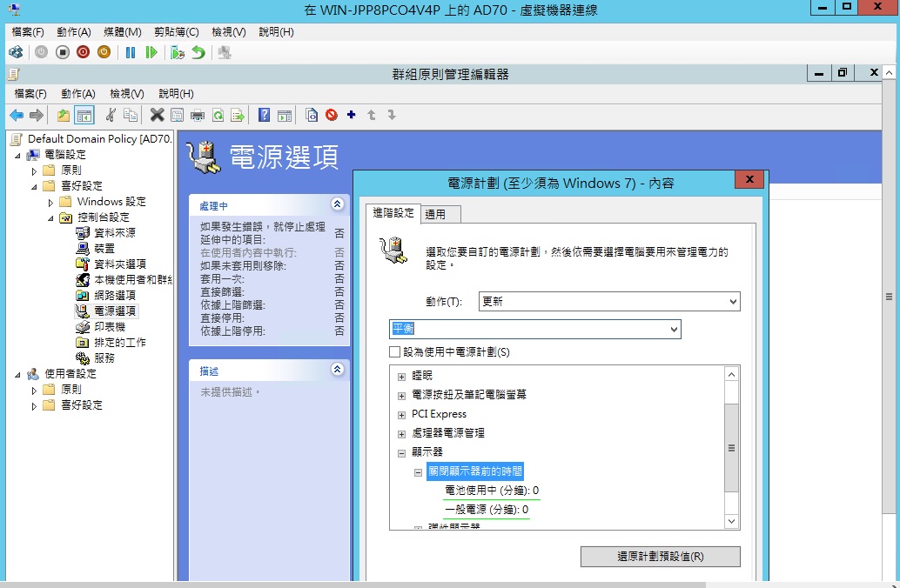
Task: Collapse the 處理中 panel section
Action: (338, 204)
